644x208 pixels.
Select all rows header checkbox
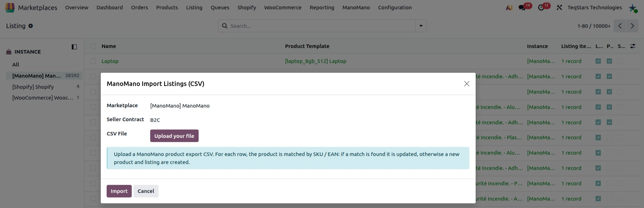pyautogui.click(x=93, y=46)
